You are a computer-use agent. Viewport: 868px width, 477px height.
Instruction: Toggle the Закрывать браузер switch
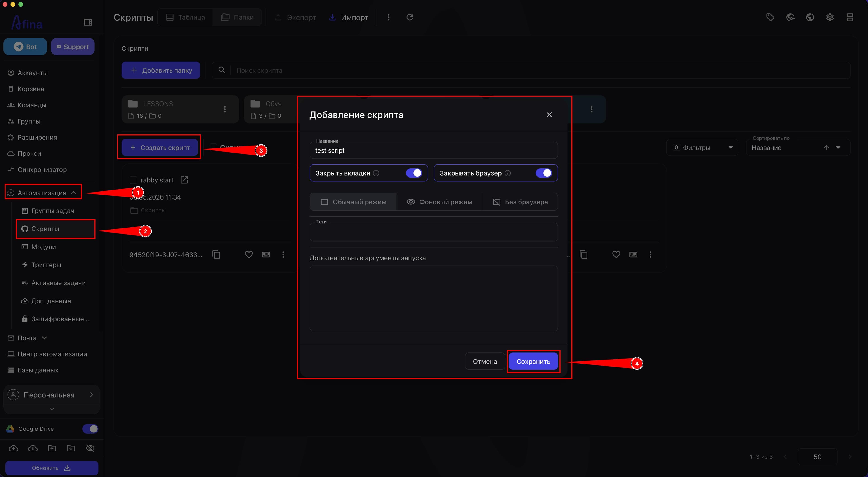click(x=543, y=173)
